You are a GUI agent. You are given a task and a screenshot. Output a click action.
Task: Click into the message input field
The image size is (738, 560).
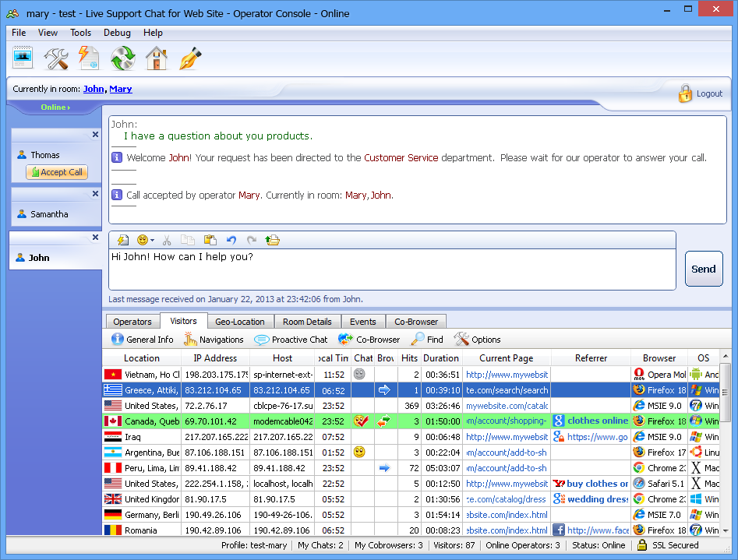click(x=392, y=269)
